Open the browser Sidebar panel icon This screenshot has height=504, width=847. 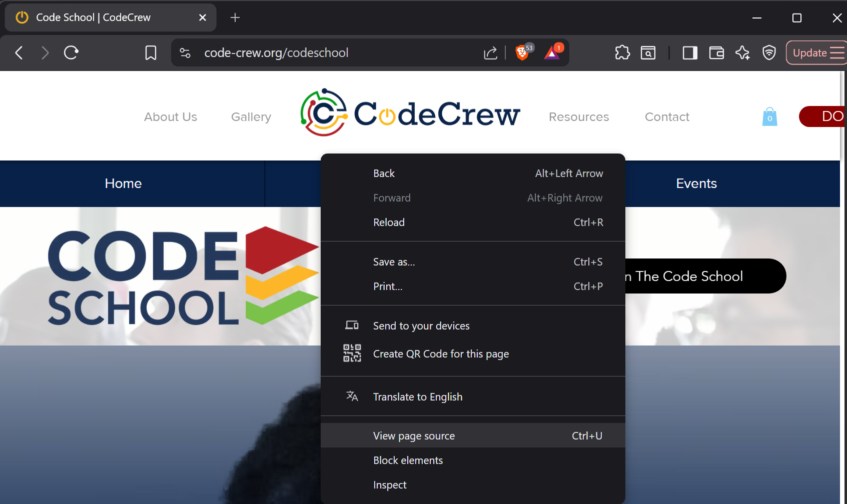pos(690,52)
